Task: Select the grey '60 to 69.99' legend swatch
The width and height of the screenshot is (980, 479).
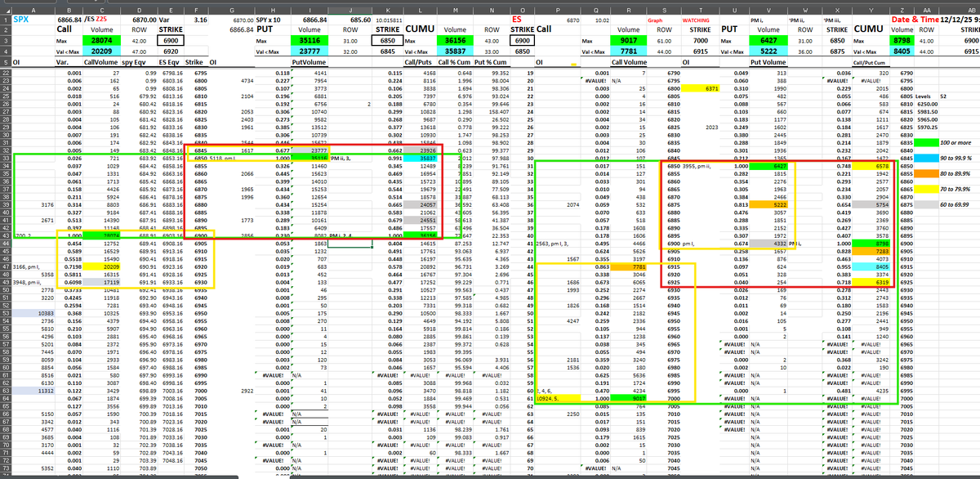Action: [927, 205]
